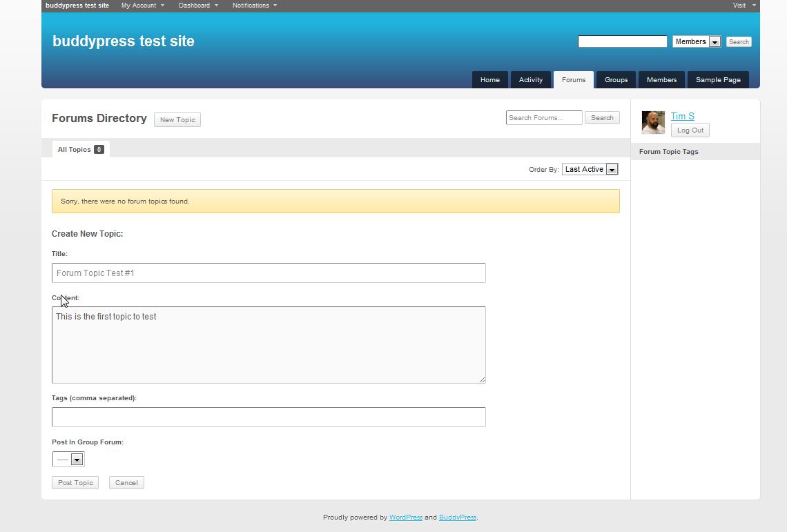787x532 pixels.
Task: Click the New Topic button
Action: click(x=177, y=120)
